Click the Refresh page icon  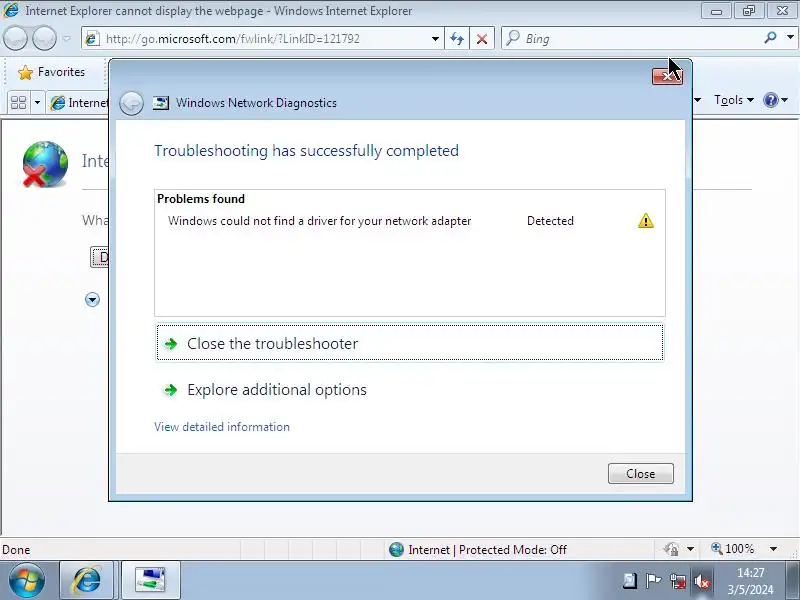457,39
